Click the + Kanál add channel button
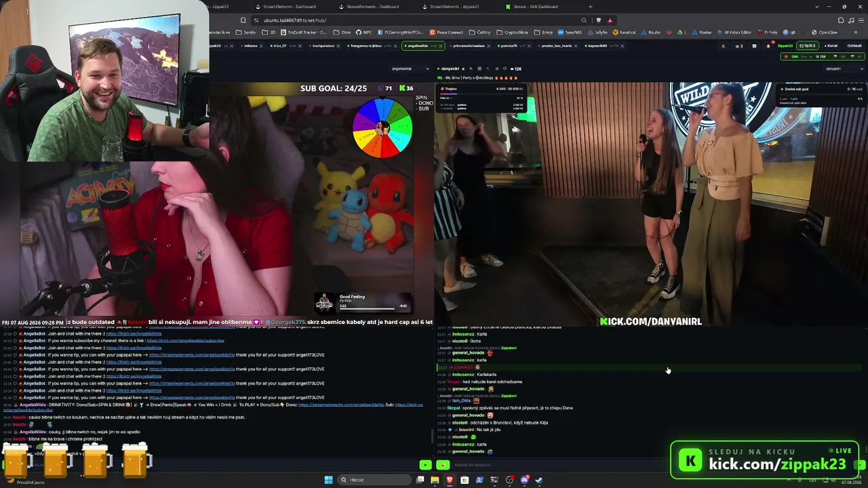The width and height of the screenshot is (868, 488). pyautogui.click(x=831, y=46)
